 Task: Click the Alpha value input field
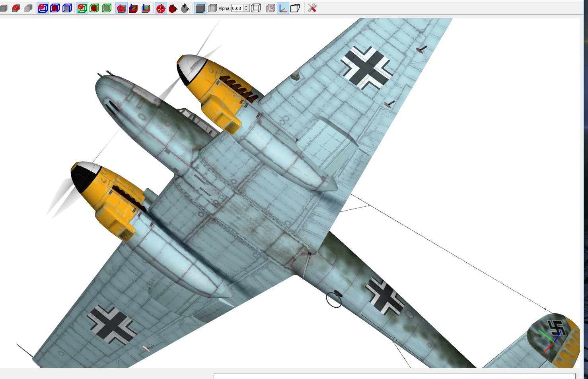pos(237,8)
